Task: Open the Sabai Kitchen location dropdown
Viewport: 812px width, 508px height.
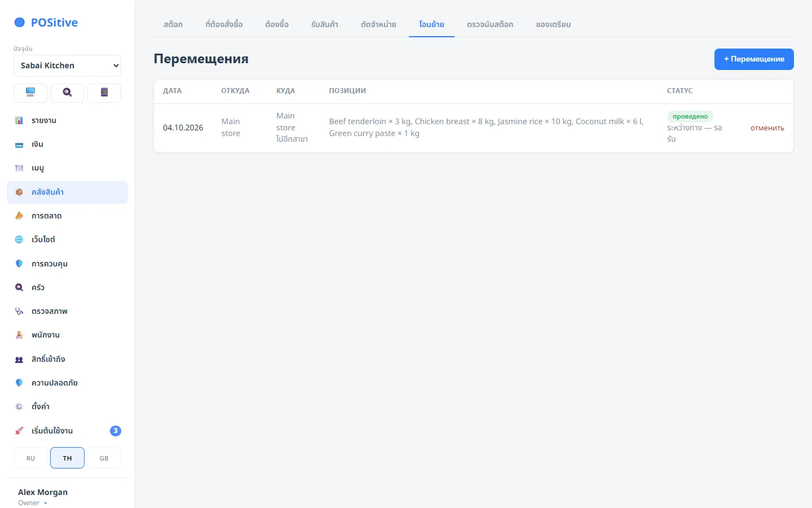Action: point(67,65)
